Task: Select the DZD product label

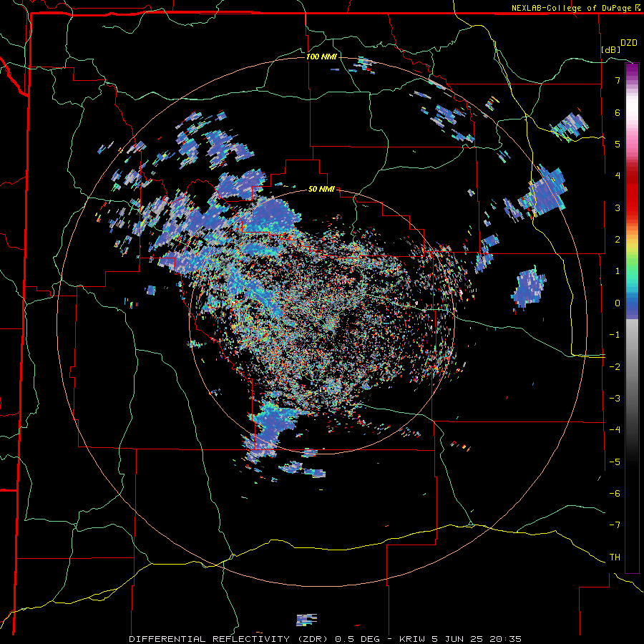Action: click(x=629, y=43)
